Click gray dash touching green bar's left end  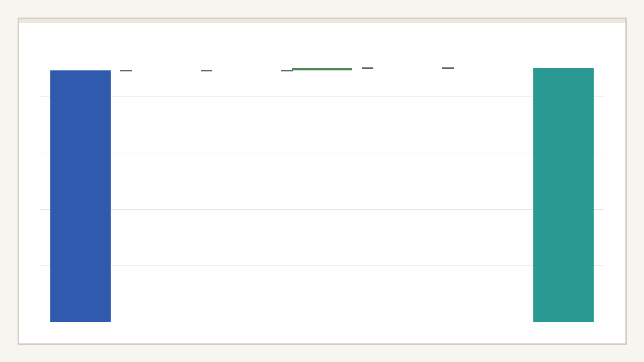[286, 70]
